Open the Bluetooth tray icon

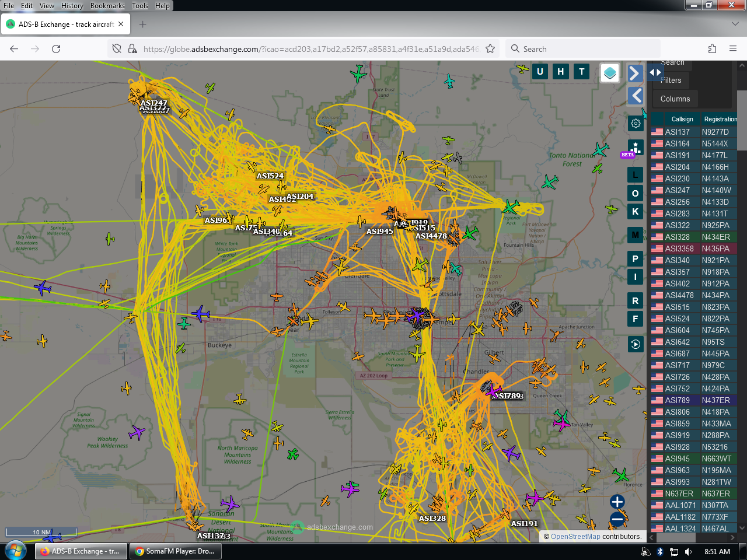[660, 552]
